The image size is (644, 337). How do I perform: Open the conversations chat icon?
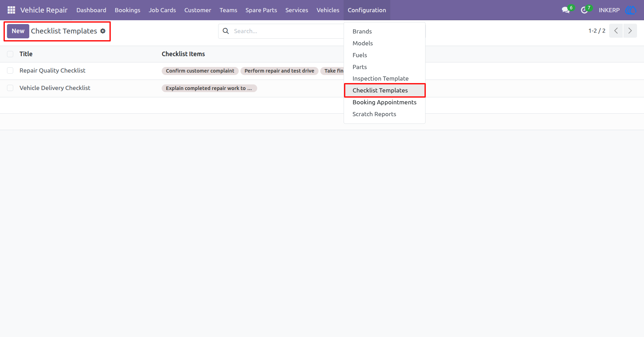(566, 10)
